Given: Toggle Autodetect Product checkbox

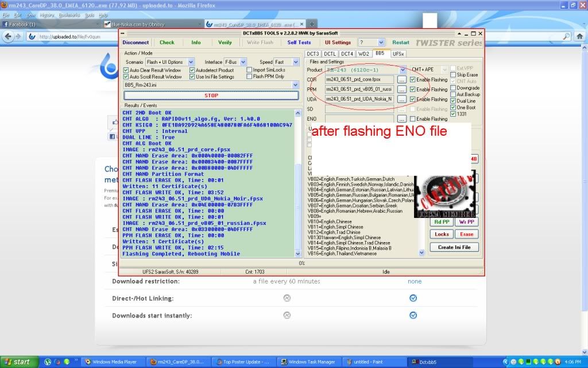Looking at the screenshot, I should [192, 70].
